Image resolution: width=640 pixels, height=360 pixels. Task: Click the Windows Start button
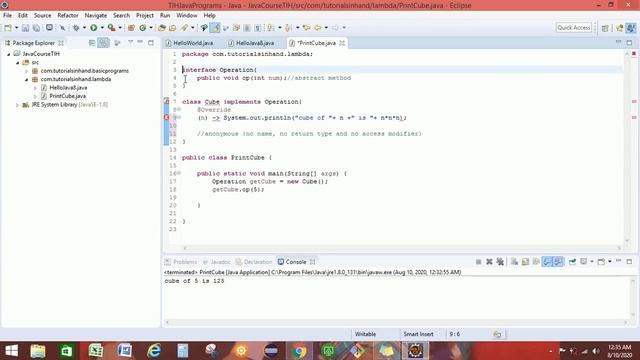pyautogui.click(x=11, y=351)
